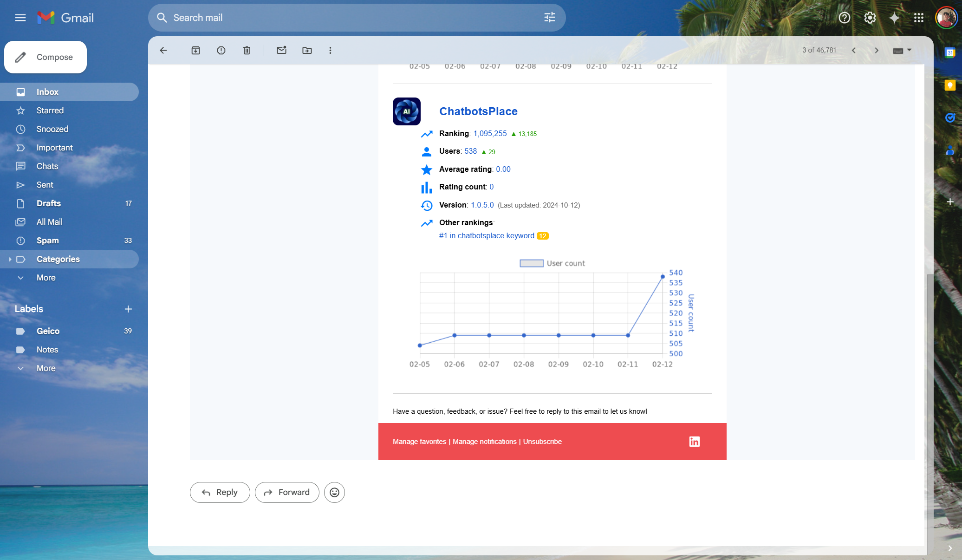Screen dimensions: 962x560
Task: Open Google Keep side panel icon
Action: click(x=950, y=85)
